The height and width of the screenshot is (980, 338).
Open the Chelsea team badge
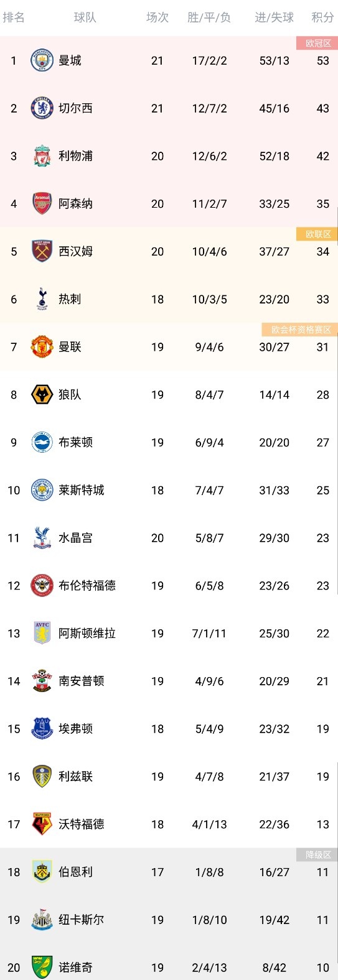point(42,108)
